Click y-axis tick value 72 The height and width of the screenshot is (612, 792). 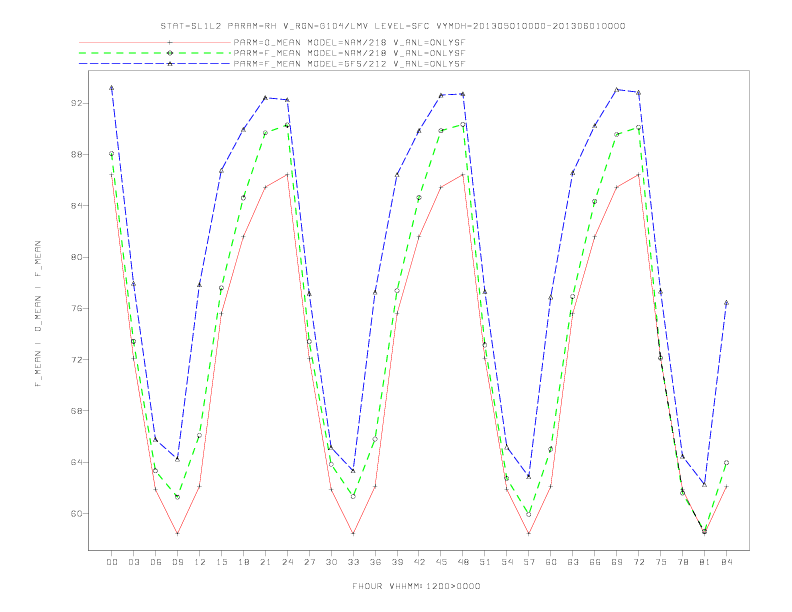pyautogui.click(x=76, y=360)
